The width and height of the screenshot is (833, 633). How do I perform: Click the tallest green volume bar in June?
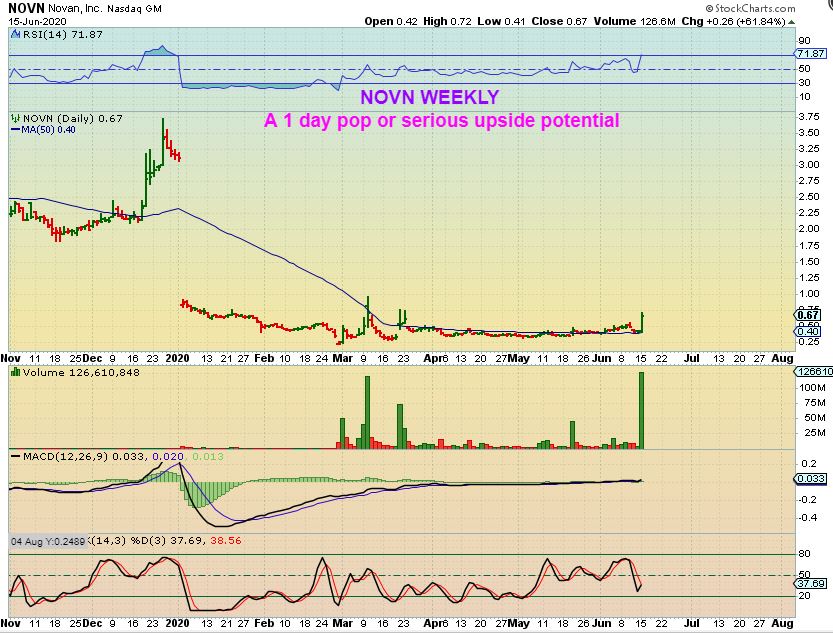pos(640,410)
